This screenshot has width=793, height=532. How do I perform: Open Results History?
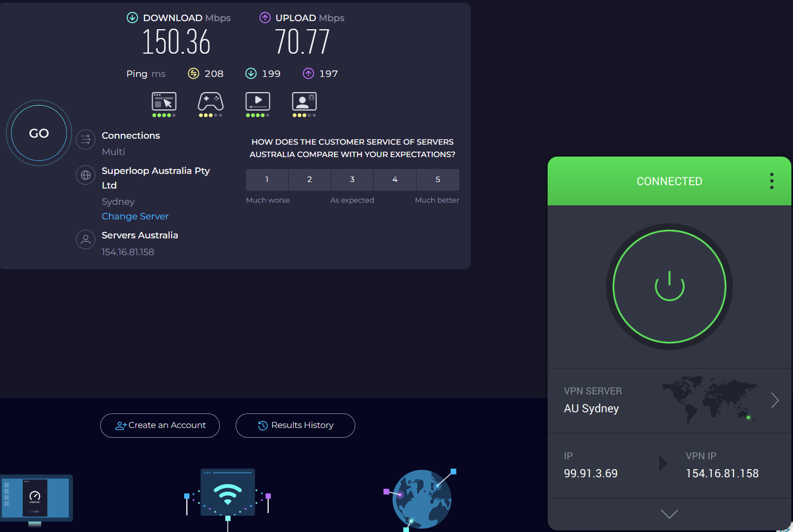295,425
